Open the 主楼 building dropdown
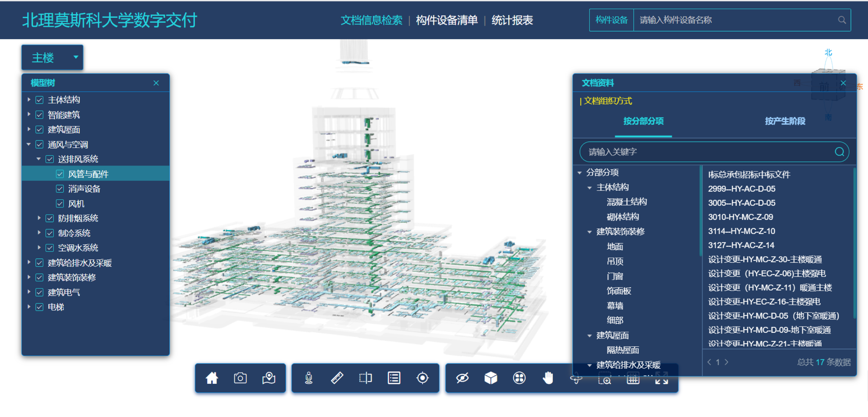This screenshot has height=417, width=868. 53,58
